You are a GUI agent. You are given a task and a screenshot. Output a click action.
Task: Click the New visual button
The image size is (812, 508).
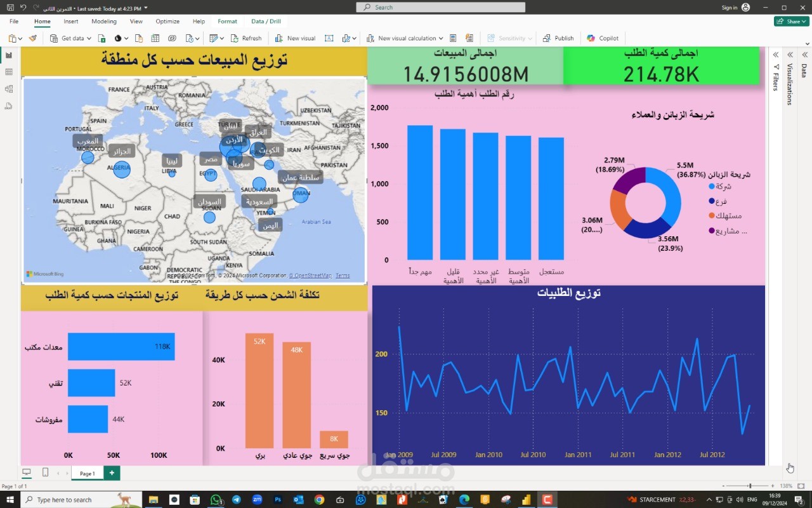point(296,38)
